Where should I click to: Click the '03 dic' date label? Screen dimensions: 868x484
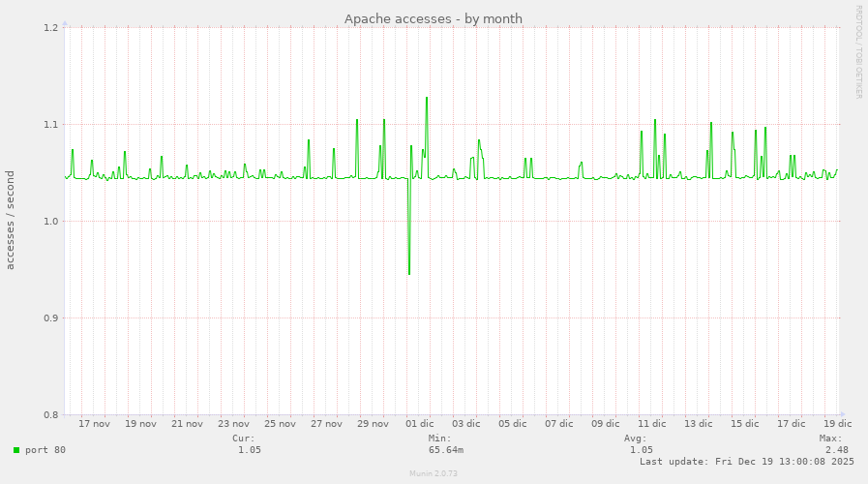click(x=466, y=424)
